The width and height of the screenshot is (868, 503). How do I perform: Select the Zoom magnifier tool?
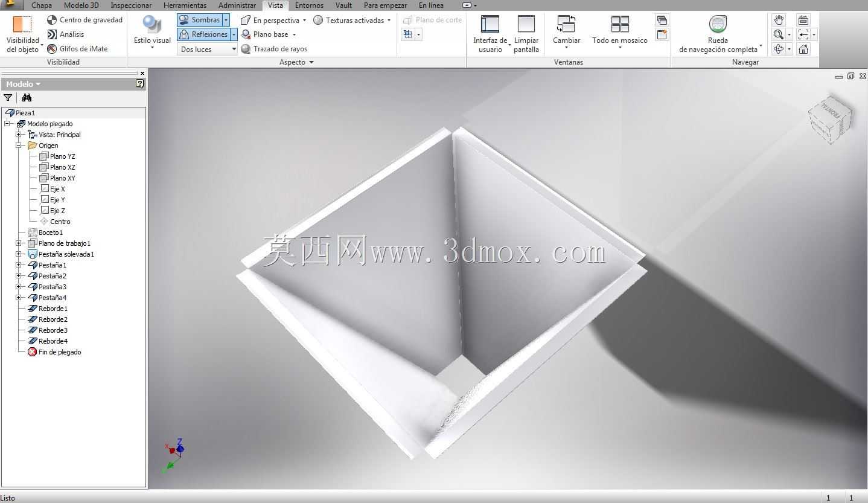pyautogui.click(x=779, y=34)
